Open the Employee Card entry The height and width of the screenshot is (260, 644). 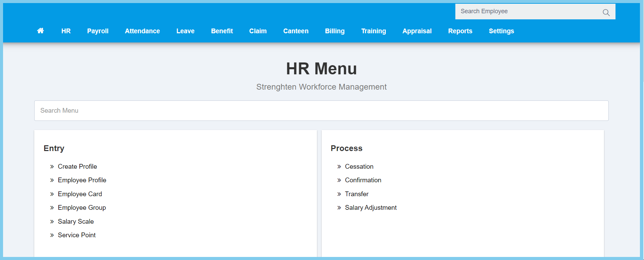(80, 194)
